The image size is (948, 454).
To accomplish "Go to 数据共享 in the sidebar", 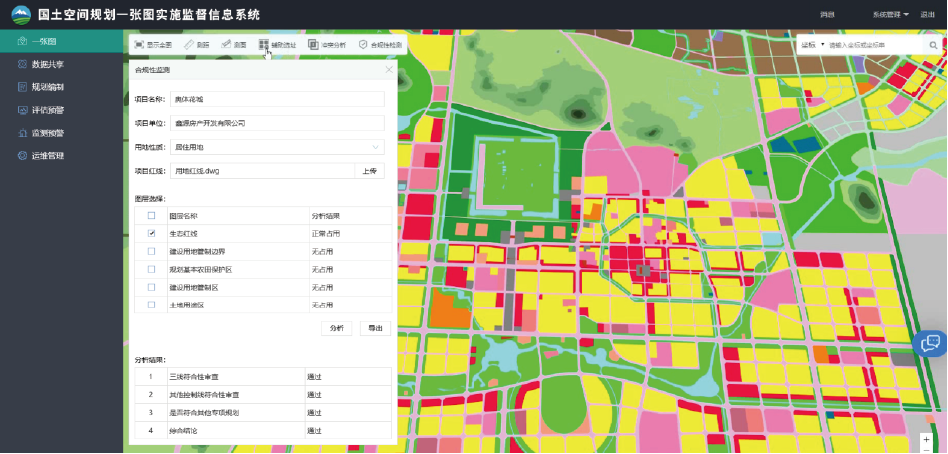I will [47, 64].
